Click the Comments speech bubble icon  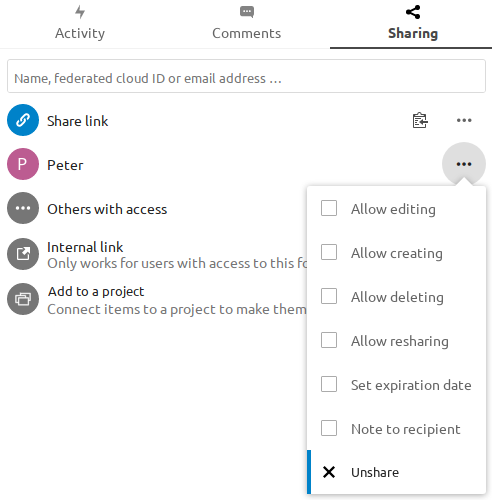point(247,12)
